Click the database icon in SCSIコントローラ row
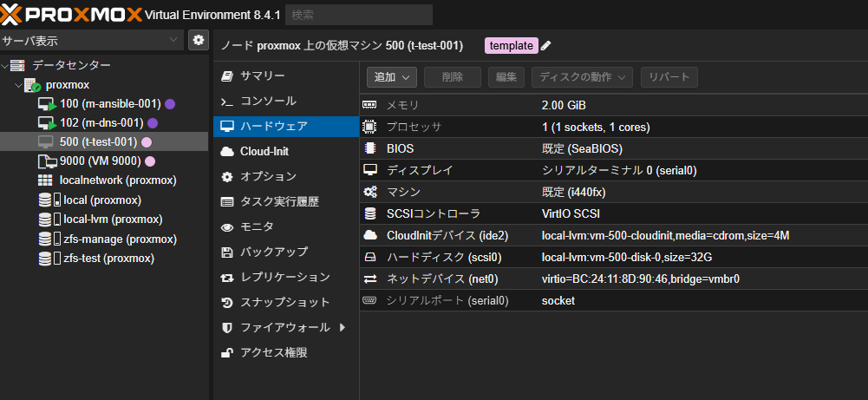The width and height of the screenshot is (868, 400). [x=369, y=213]
